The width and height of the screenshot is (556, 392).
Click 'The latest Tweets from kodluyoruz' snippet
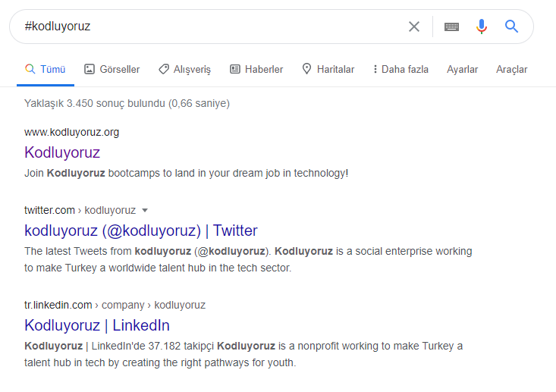point(248,259)
